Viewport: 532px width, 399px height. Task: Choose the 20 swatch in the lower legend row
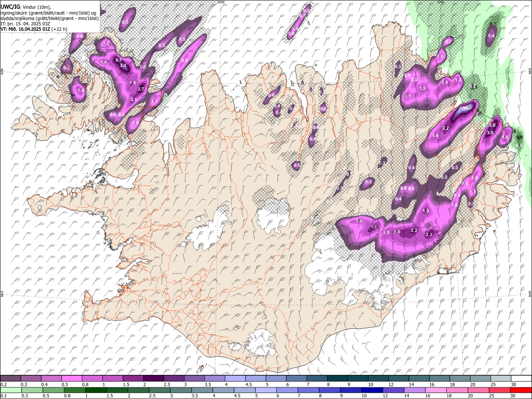[x=478, y=390]
